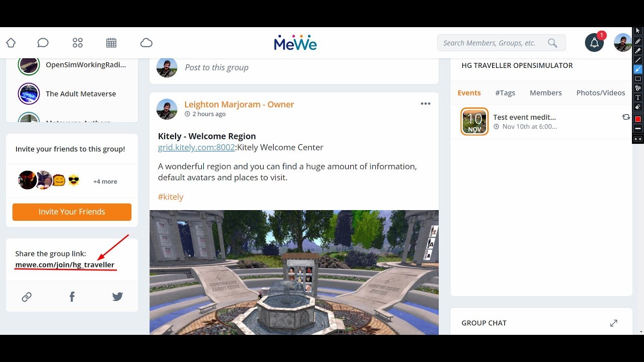This screenshot has width=644, height=362.
Task: Go to the MeWe home feed icon
Action: (11, 43)
